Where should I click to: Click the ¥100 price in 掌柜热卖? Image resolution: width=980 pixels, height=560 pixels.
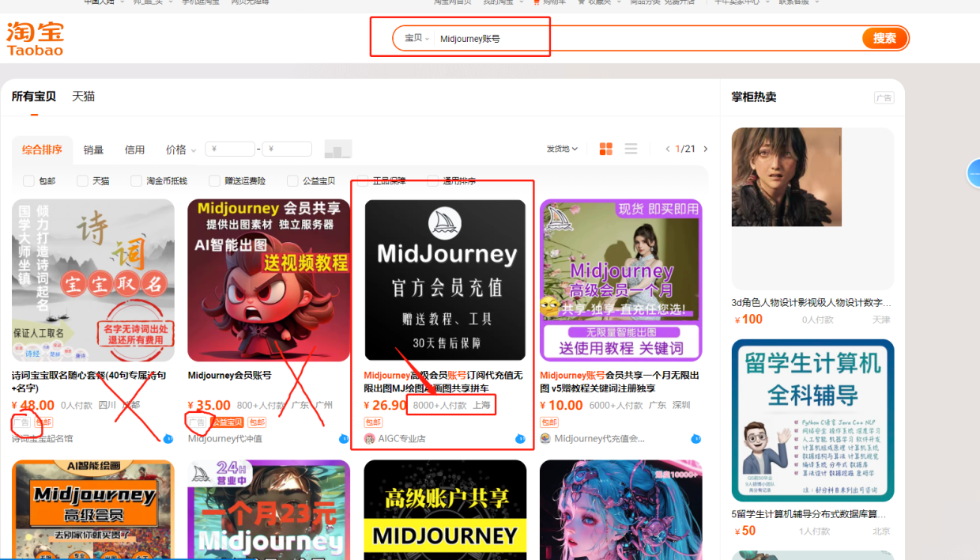(x=748, y=320)
